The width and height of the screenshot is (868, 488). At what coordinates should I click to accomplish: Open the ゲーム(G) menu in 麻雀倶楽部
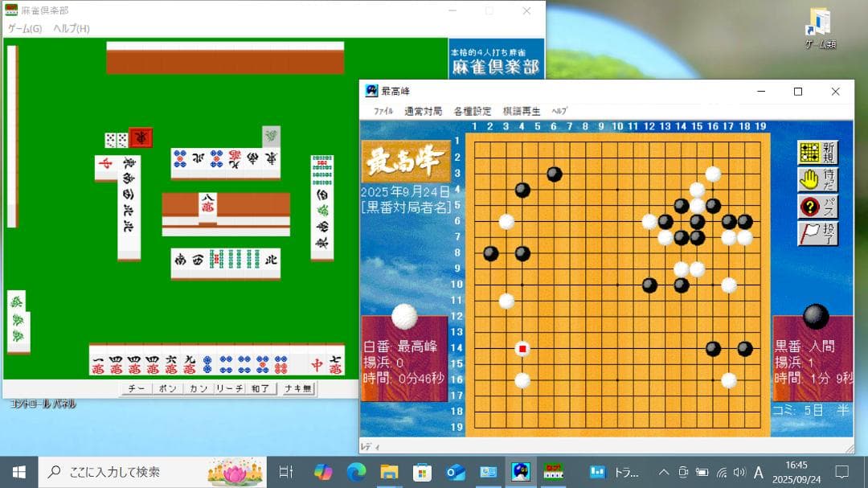pyautogui.click(x=24, y=28)
